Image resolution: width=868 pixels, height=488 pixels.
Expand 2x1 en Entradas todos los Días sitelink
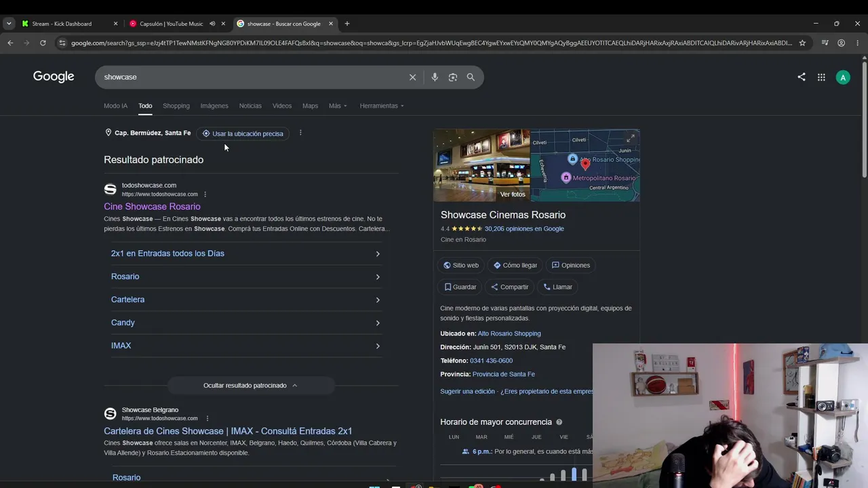click(x=245, y=253)
